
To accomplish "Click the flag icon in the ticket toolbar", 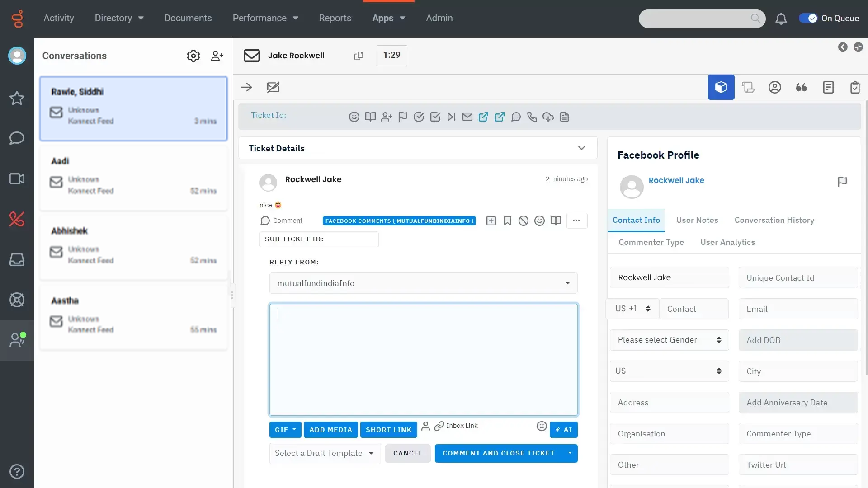I will point(402,117).
